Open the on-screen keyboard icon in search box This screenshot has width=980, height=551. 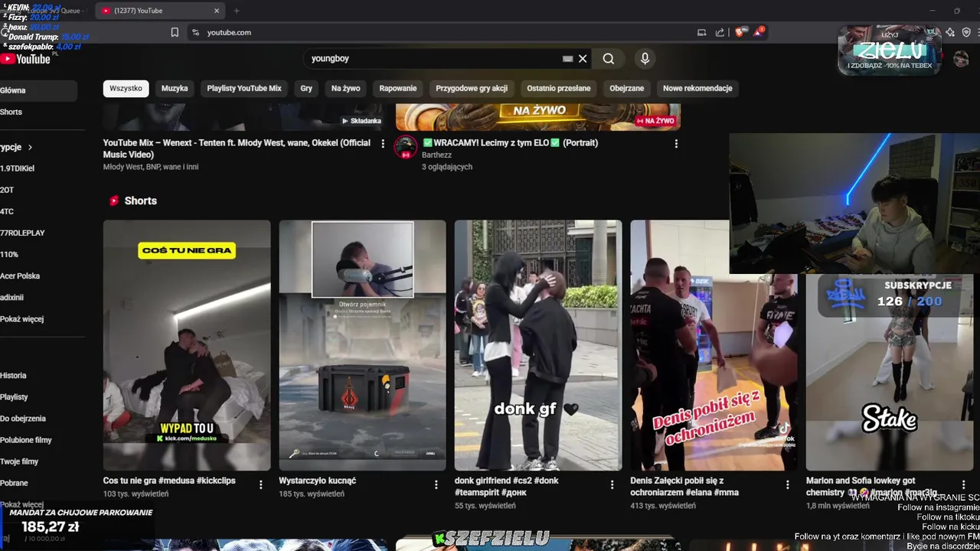pyautogui.click(x=567, y=59)
